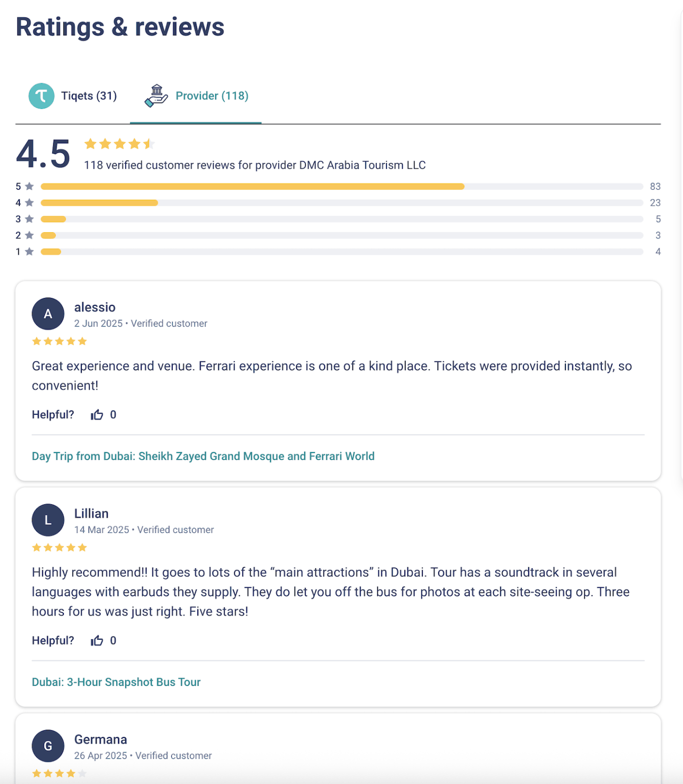Click alessio's five-star review rating
The height and width of the screenshot is (784, 683).
(59, 342)
